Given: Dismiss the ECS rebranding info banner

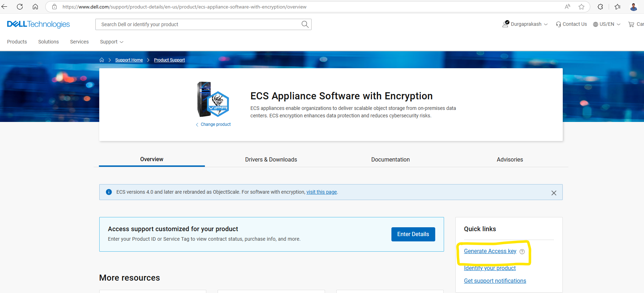Looking at the screenshot, I should point(554,193).
